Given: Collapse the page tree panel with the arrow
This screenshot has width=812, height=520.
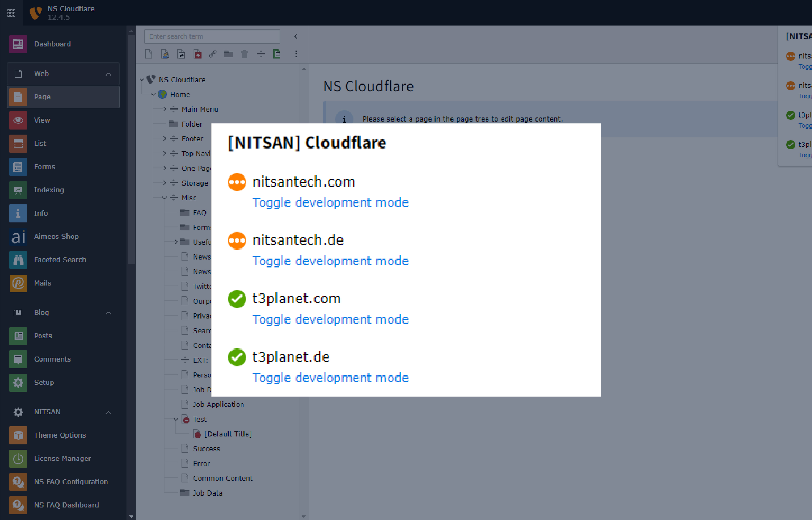Looking at the screenshot, I should 296,36.
